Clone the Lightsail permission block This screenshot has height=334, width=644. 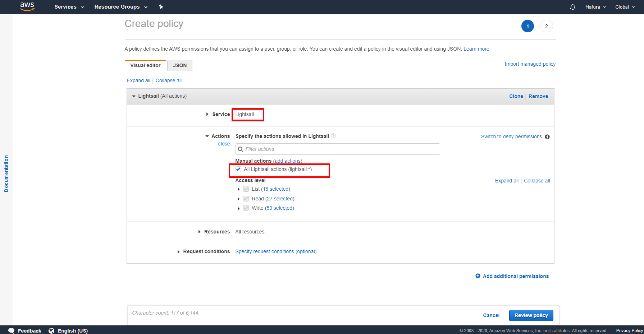click(516, 96)
